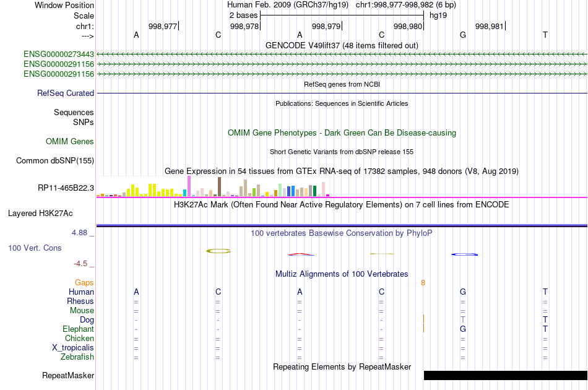The width and height of the screenshot is (588, 390).
Task: Click the SNPs publications track label
Action: [84, 122]
